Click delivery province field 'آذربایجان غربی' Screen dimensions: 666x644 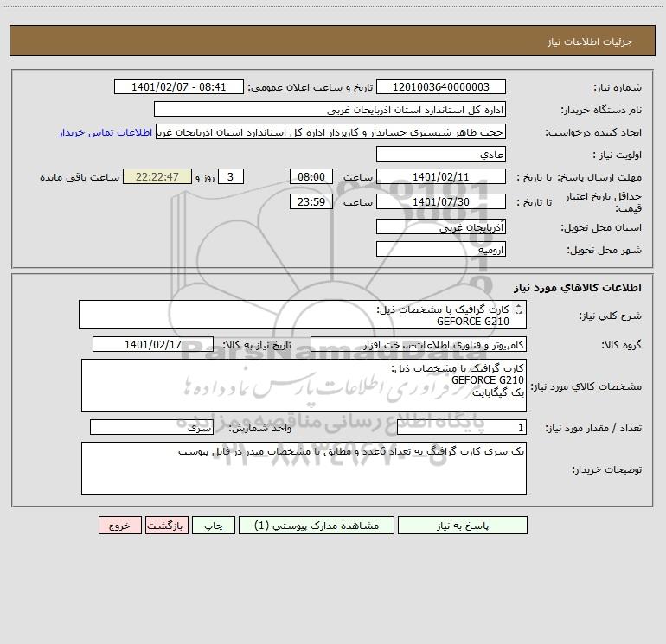click(441, 227)
